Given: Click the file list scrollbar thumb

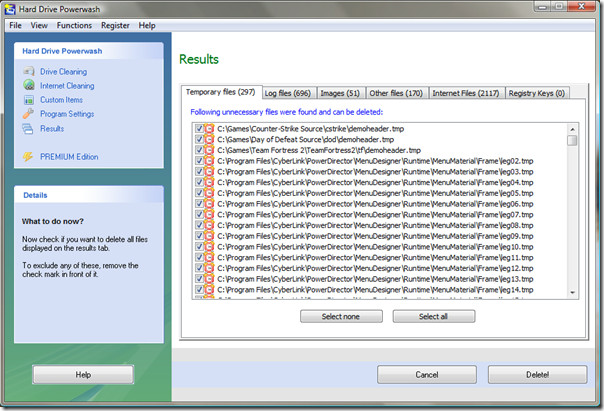Looking at the screenshot, I should click(572, 140).
